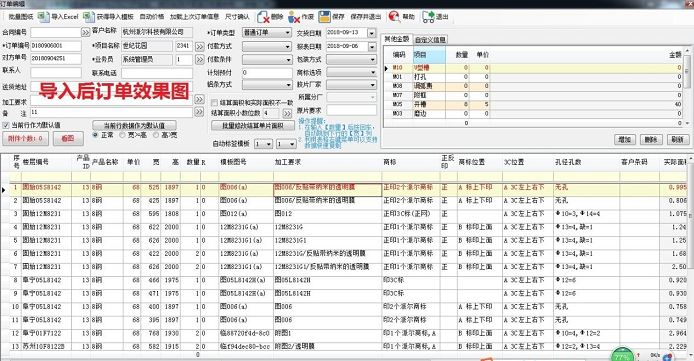
Task: Switch to the 自定义信息 tab
Action: pyautogui.click(x=430, y=39)
